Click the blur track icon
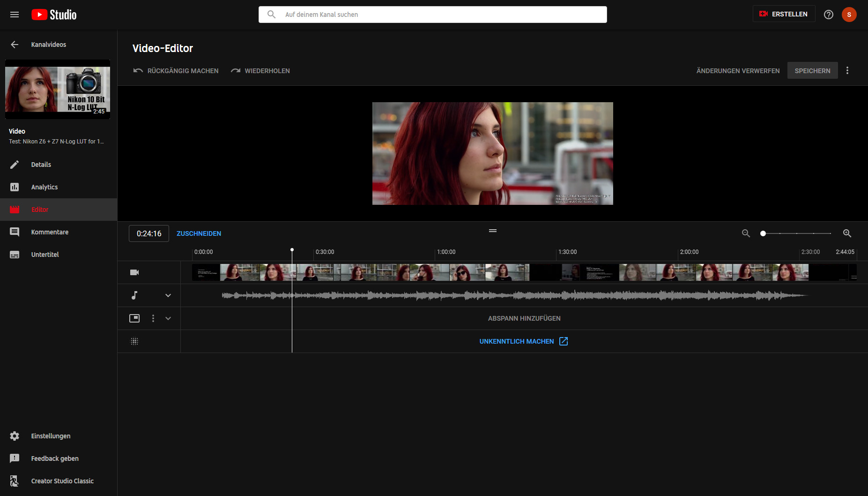The image size is (868, 496). point(134,341)
